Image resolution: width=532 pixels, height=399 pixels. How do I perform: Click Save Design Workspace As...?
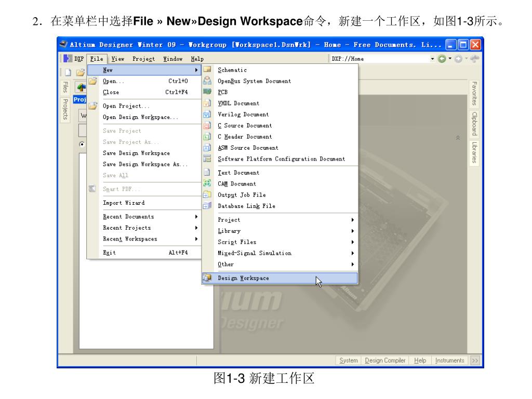[x=144, y=165]
